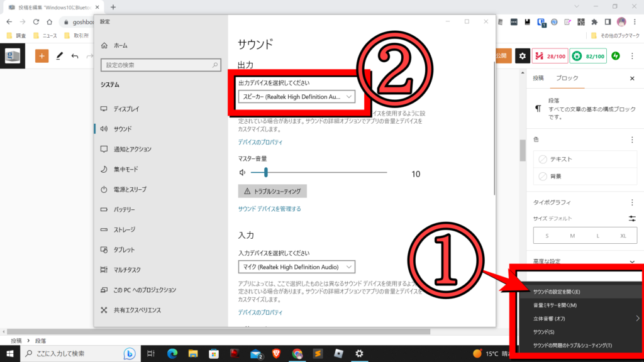Image resolution: width=644 pixels, height=362 pixels.
Task: Open the 入力デバイス microphone dropdown
Action: (296, 267)
